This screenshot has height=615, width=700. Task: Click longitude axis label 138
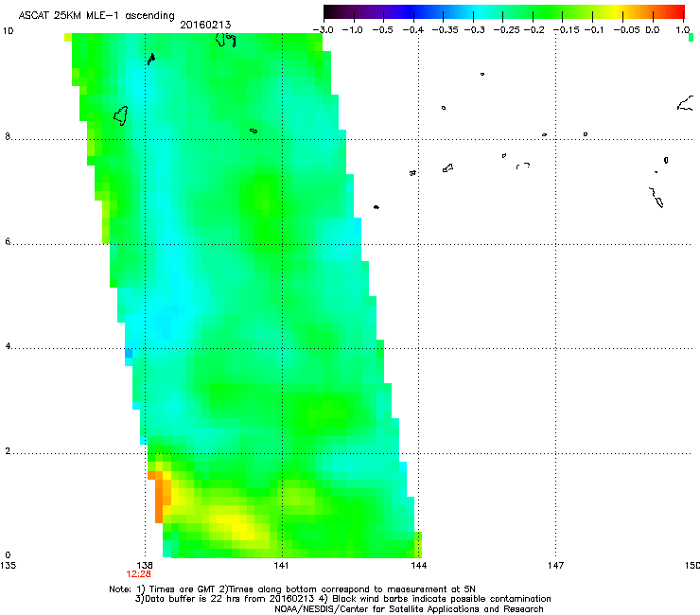(145, 565)
